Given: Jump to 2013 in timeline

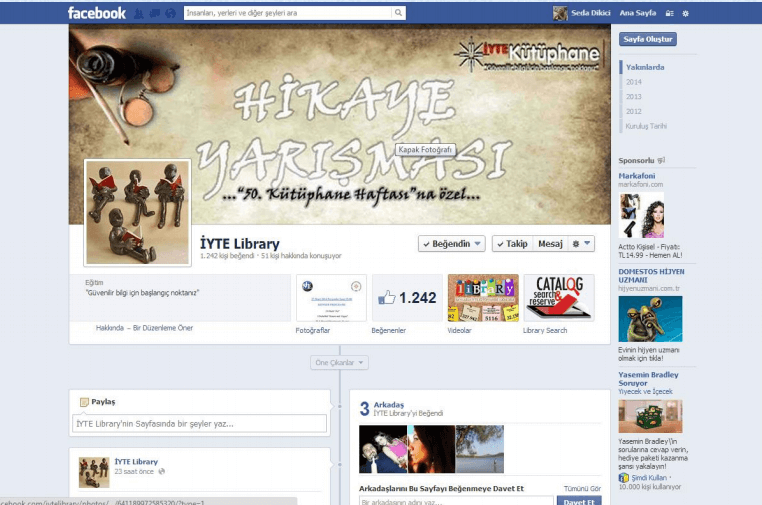Looking at the screenshot, I should coord(634,96).
